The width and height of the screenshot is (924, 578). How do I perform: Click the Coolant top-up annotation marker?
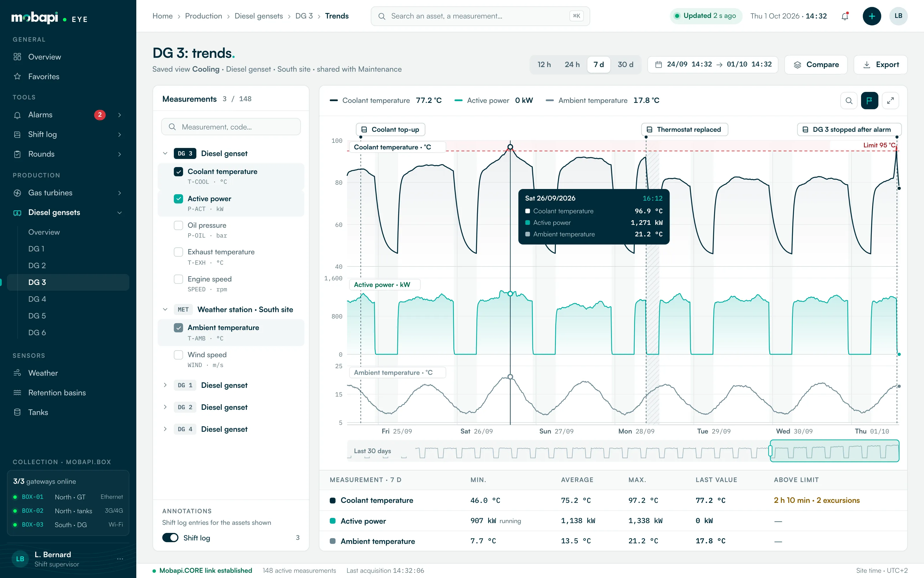[391, 129]
